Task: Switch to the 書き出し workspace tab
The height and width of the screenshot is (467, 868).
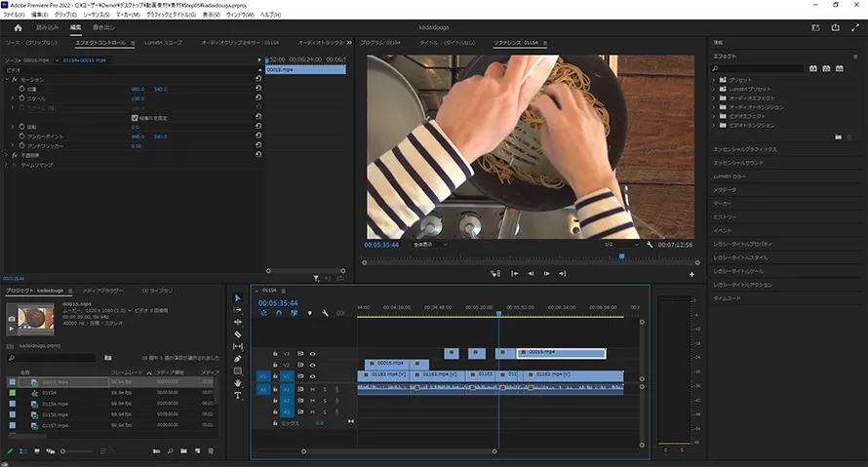Action: point(104,27)
